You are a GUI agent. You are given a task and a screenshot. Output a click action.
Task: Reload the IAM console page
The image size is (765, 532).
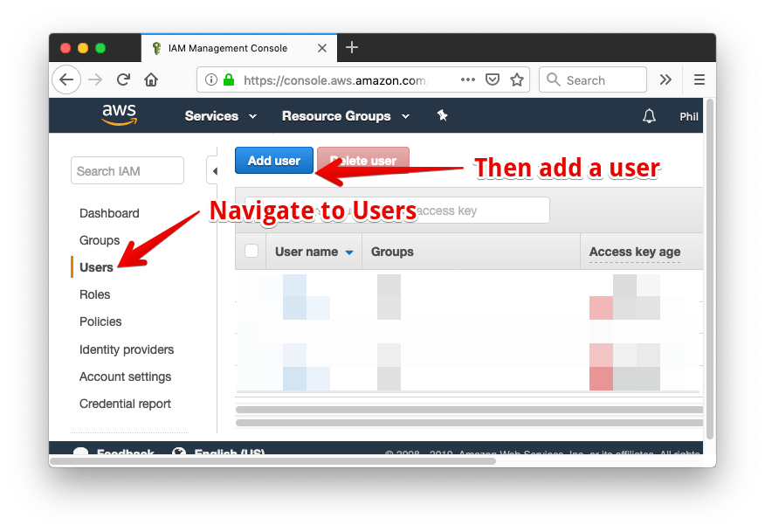[x=123, y=79]
